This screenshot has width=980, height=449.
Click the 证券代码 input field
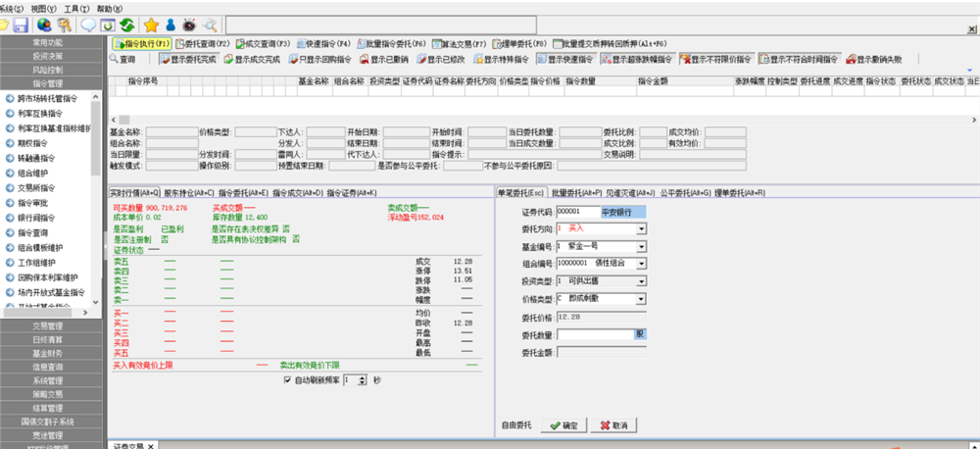pyautogui.click(x=577, y=212)
